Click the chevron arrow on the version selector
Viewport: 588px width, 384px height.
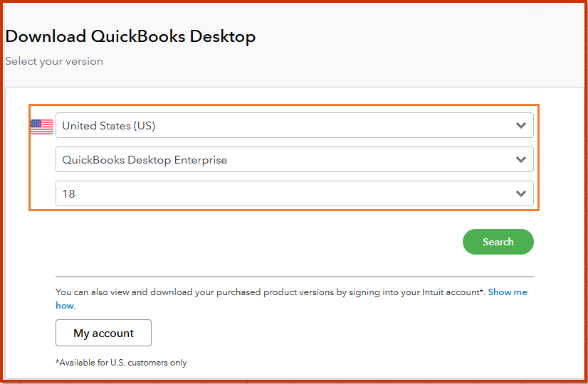coord(521,193)
